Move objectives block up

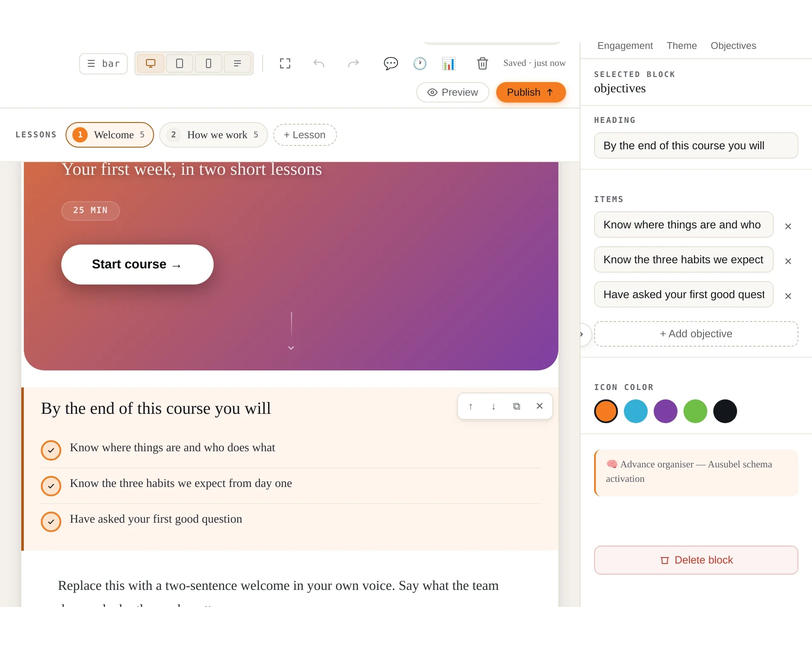[471, 407]
